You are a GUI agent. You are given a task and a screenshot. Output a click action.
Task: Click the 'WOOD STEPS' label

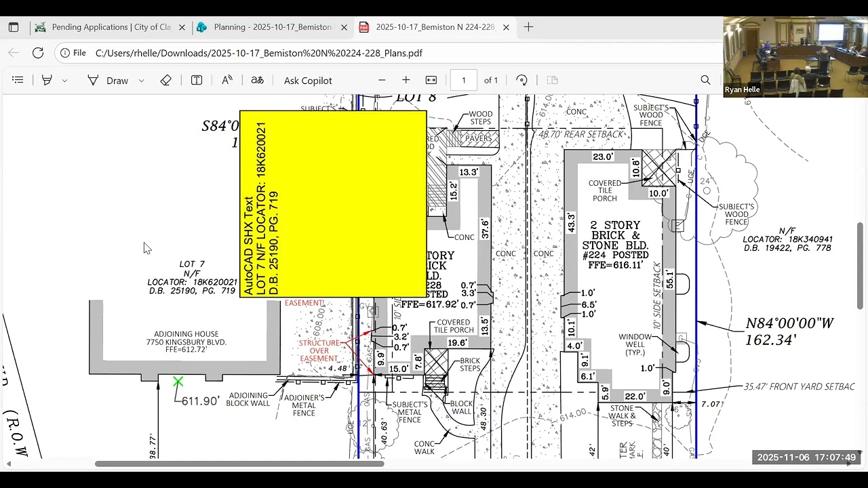[481, 118]
